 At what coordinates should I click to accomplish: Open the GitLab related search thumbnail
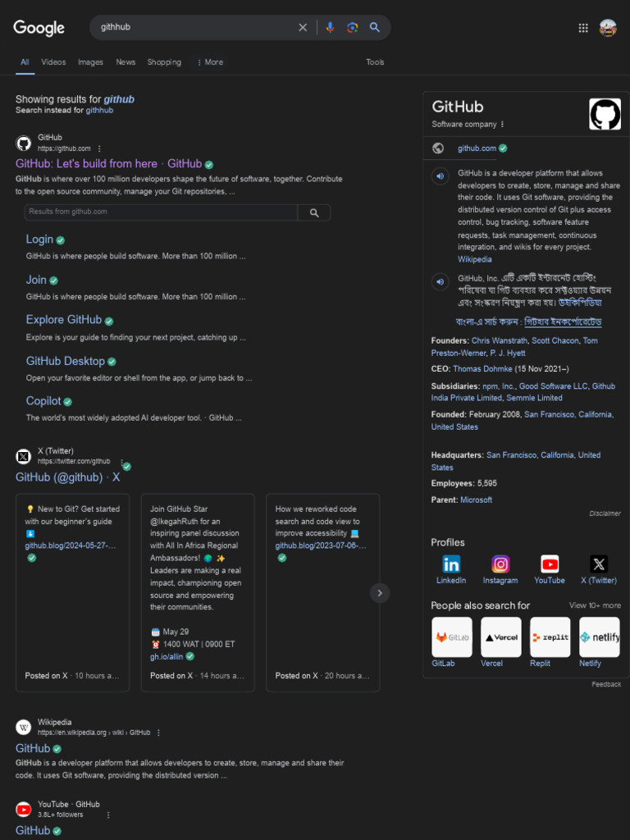coord(452,637)
